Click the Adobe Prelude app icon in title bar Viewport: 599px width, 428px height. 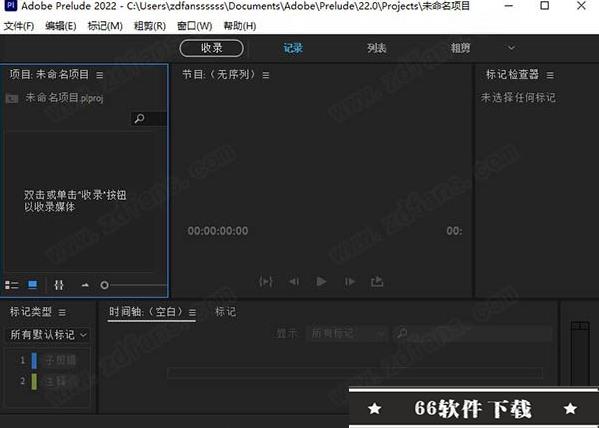click(x=11, y=6)
